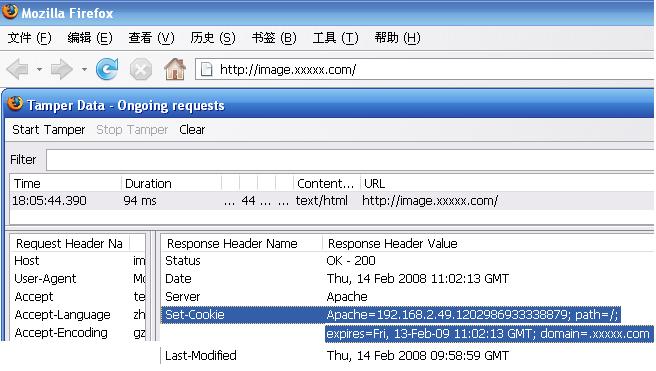
Task: Focus the Filter text field
Action: [350, 160]
